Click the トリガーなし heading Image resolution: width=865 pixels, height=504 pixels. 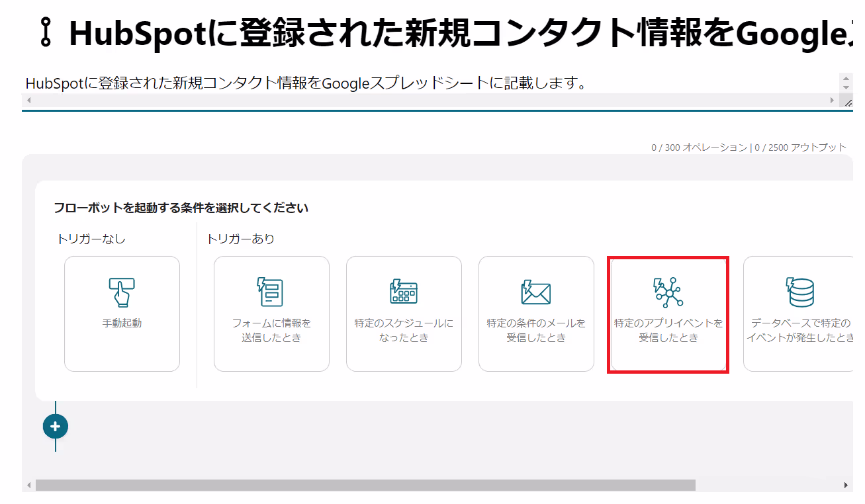(x=91, y=239)
